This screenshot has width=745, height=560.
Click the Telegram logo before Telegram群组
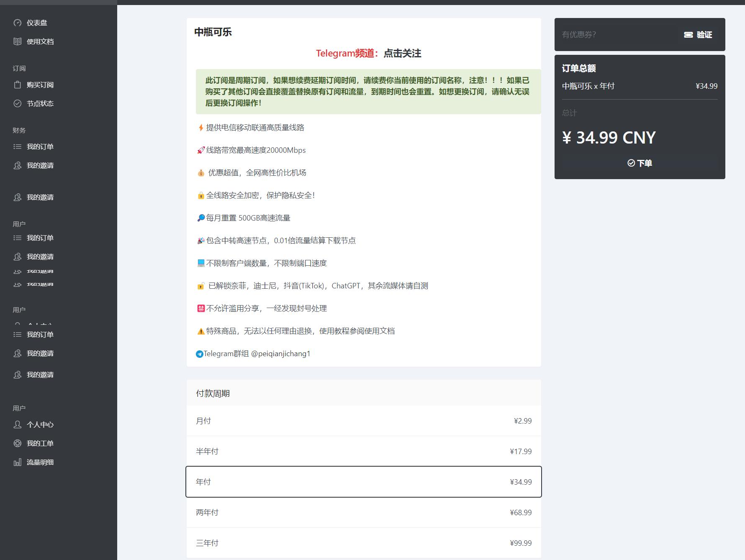[200, 354]
